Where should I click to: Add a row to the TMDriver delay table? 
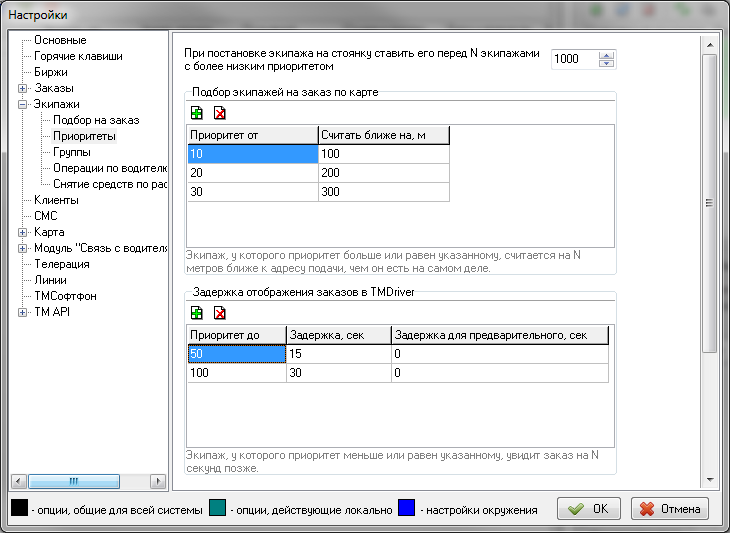pyautogui.click(x=197, y=313)
